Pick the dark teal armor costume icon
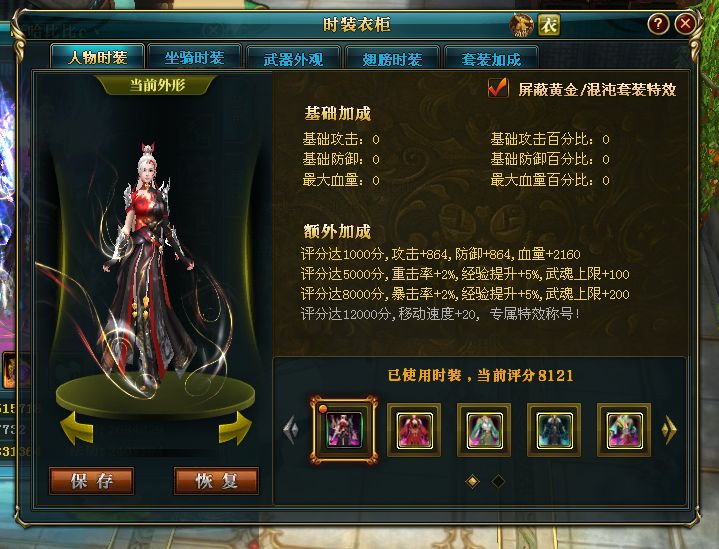This screenshot has height=549, width=719. tap(554, 430)
